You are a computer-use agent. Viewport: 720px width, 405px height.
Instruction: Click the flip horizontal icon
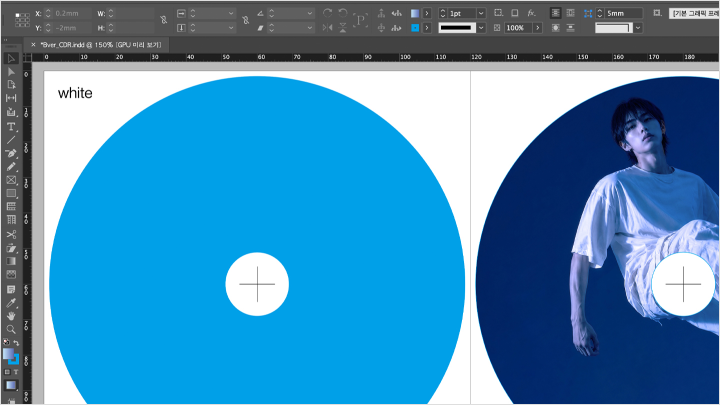point(327,28)
